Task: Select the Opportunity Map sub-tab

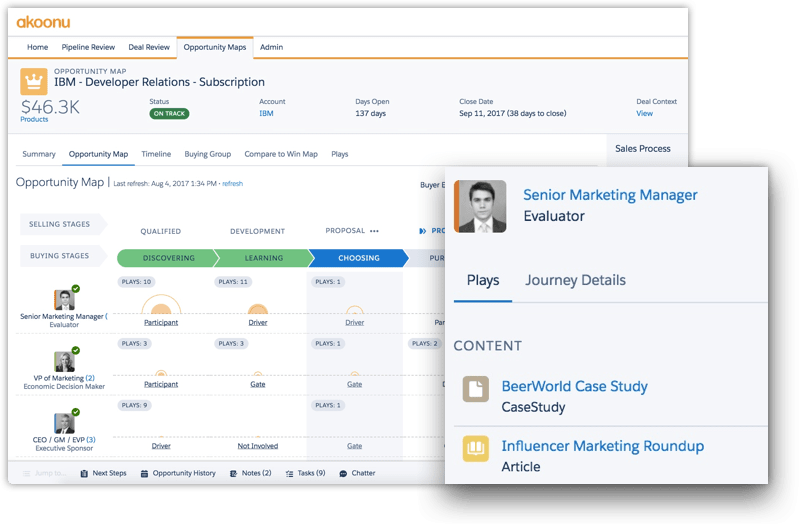Action: [98, 154]
